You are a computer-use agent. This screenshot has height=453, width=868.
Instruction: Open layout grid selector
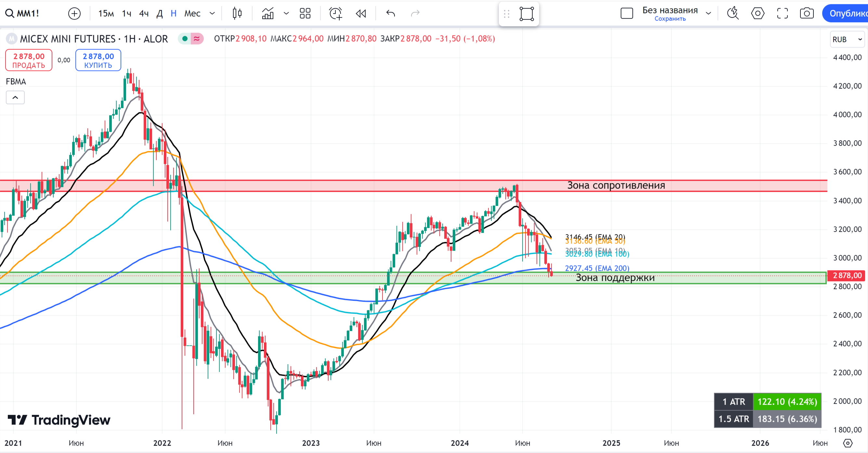(305, 13)
